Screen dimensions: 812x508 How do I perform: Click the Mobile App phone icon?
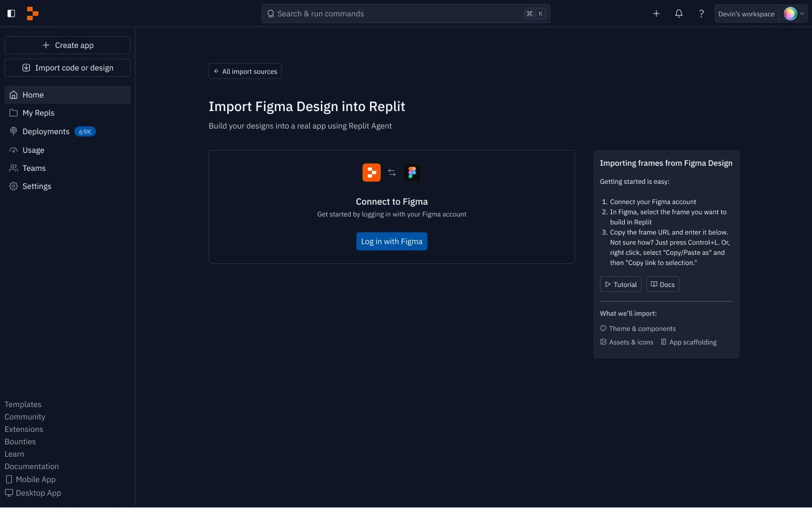8,479
